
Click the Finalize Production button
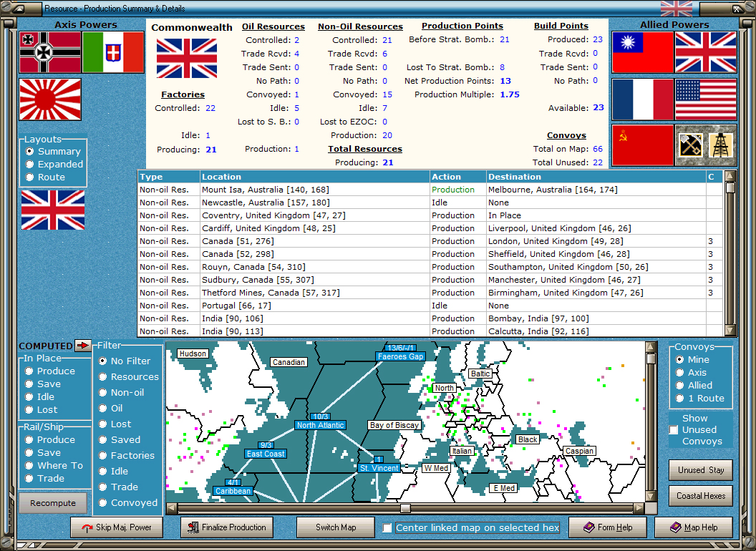[x=227, y=527]
